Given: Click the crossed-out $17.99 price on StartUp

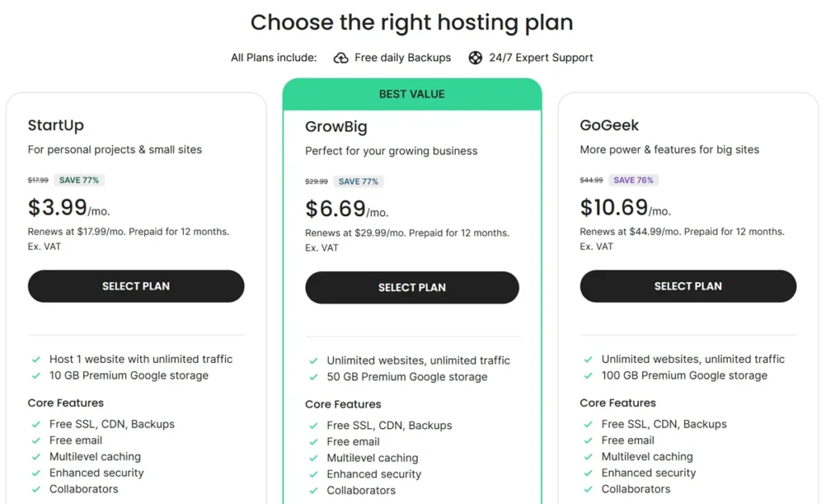Looking at the screenshot, I should (37, 180).
